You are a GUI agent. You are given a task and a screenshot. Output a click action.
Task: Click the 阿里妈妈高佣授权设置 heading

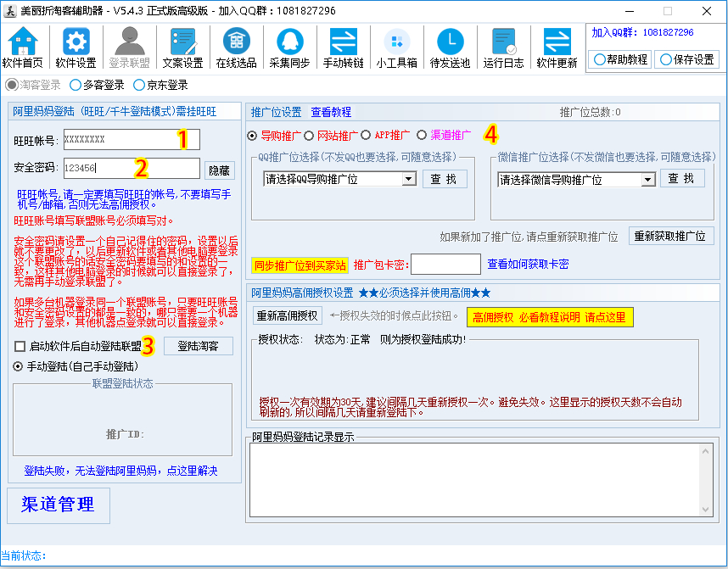pyautogui.click(x=302, y=293)
